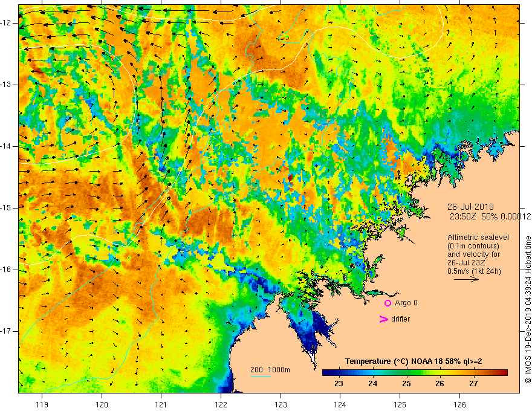Click the 123 longitude axis label

coord(281,405)
